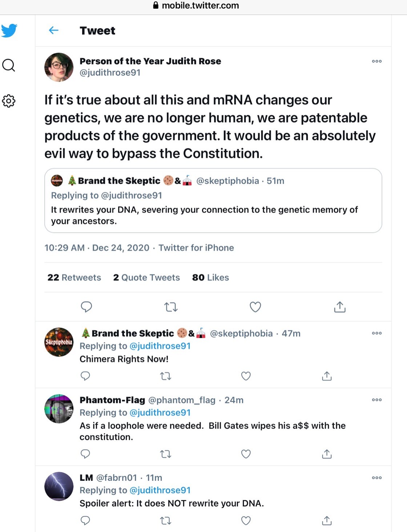The height and width of the screenshot is (532, 407).
Task: Reply to Judith Rose's main tweet
Action: pos(86,307)
